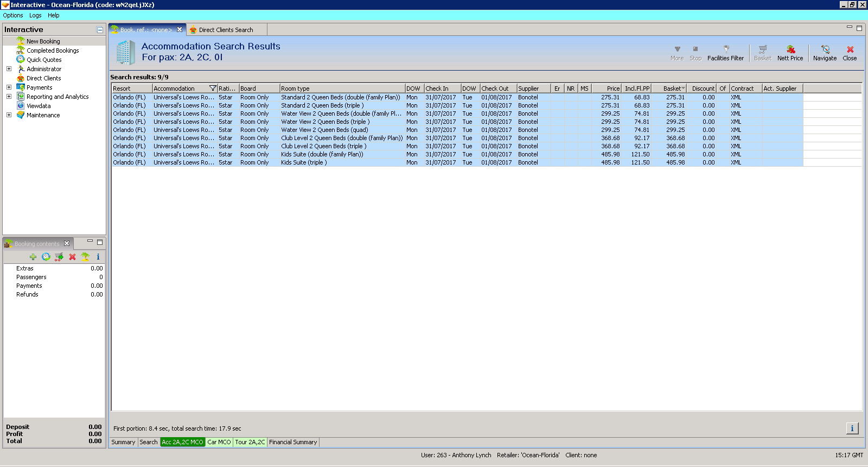Open the Car MCO tab
This screenshot has height=467, width=868.
pos(219,442)
